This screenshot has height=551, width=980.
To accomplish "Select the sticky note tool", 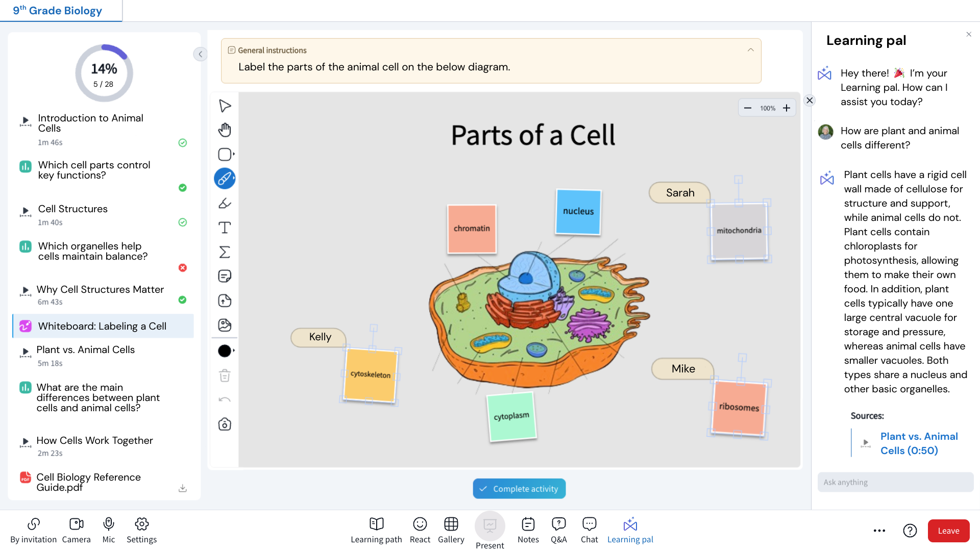I will pyautogui.click(x=225, y=276).
